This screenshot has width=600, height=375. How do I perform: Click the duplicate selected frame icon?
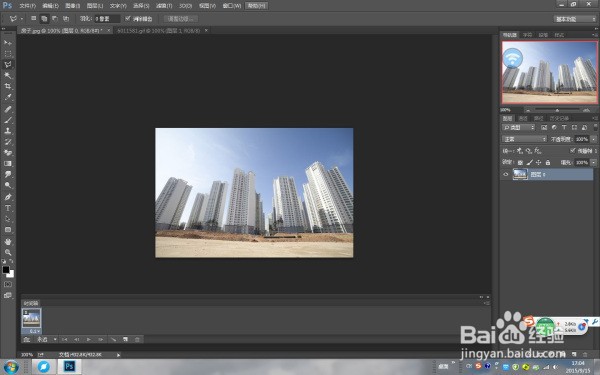[125, 339]
